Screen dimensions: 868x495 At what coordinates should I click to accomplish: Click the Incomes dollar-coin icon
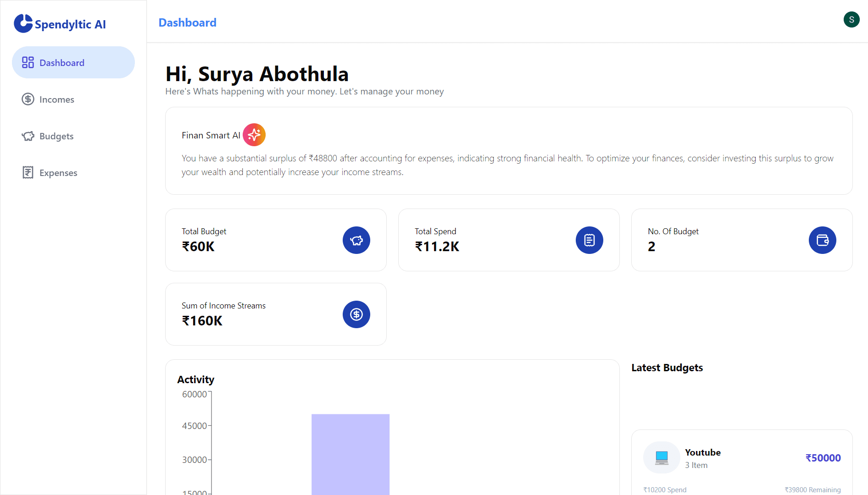click(28, 99)
